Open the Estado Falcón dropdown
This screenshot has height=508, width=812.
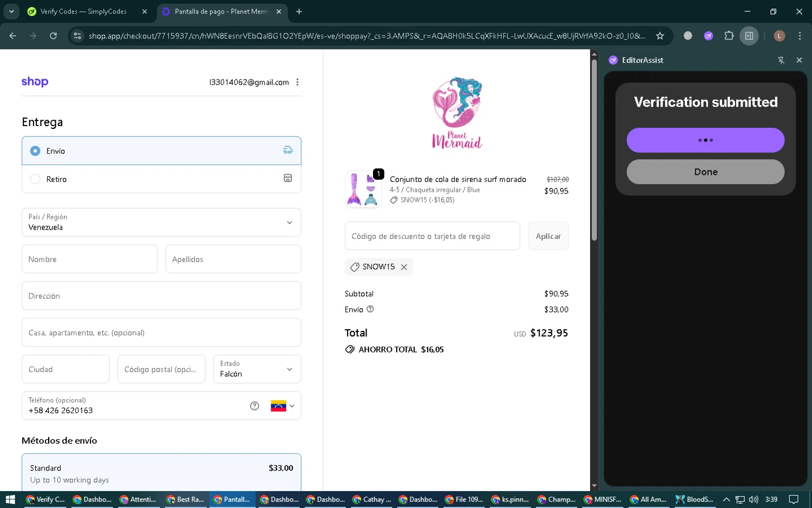pyautogui.click(x=257, y=369)
